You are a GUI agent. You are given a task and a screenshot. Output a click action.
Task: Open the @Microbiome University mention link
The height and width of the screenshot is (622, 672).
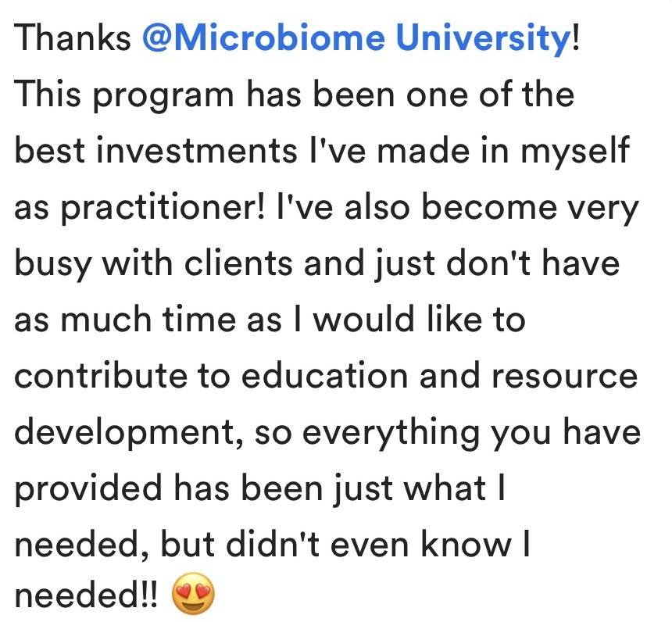click(357, 39)
